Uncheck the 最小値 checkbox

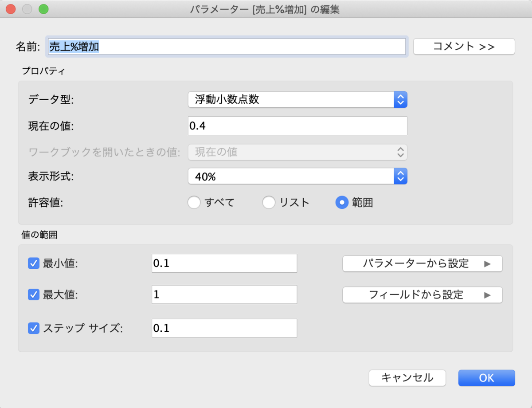34,263
